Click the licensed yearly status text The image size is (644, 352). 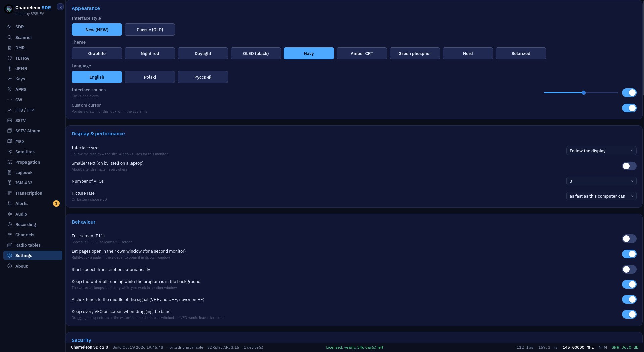tap(355, 347)
